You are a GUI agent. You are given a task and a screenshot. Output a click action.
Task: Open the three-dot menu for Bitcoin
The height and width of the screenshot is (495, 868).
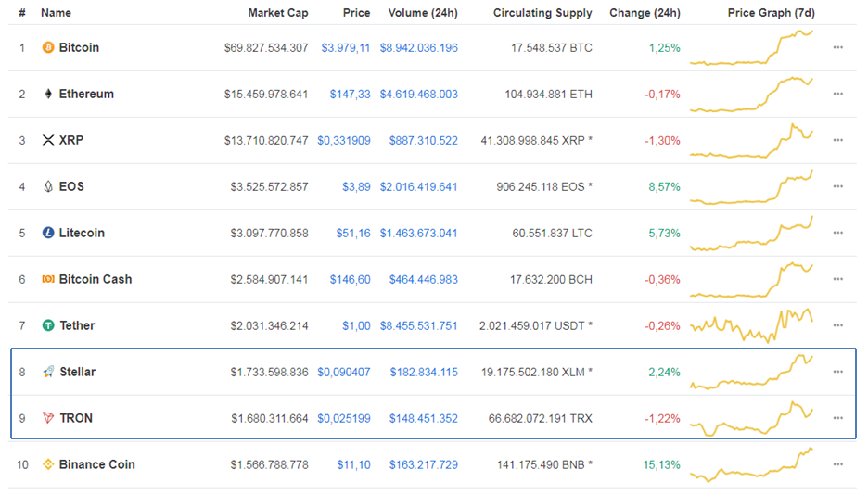pos(837,47)
